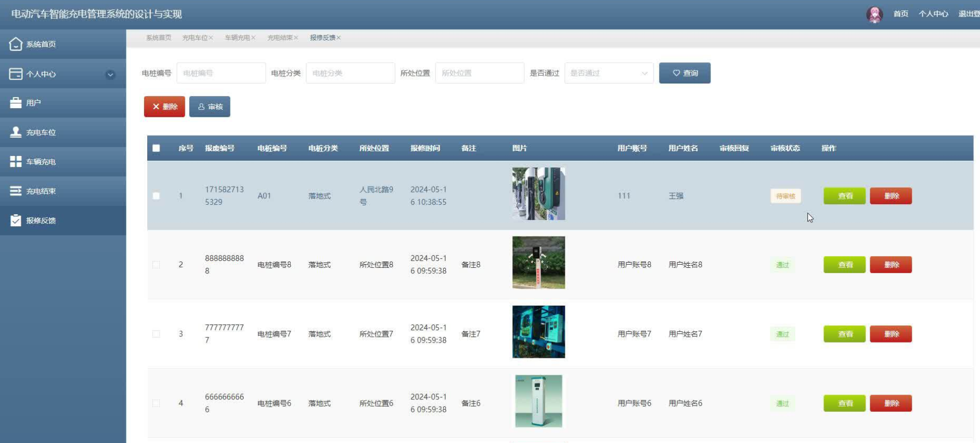
Task: Close the 报修反馈 tab with its X
Action: (339, 38)
